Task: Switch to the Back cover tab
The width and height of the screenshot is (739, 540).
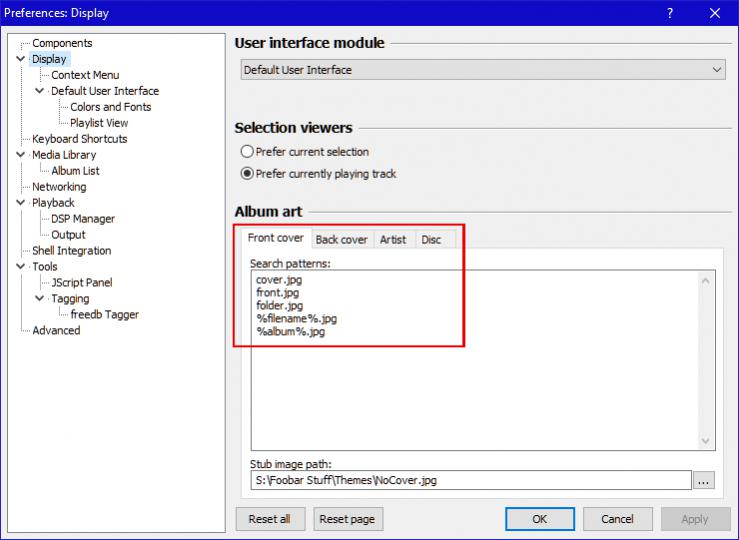Action: (341, 240)
